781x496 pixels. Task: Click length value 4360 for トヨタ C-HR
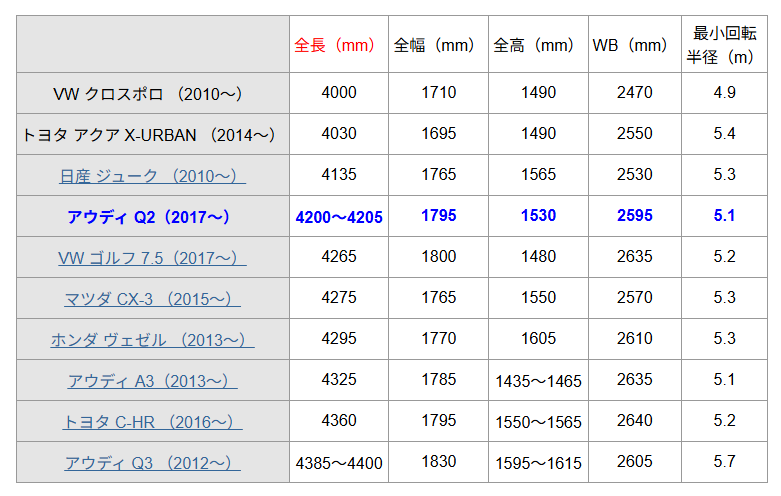[x=339, y=420]
